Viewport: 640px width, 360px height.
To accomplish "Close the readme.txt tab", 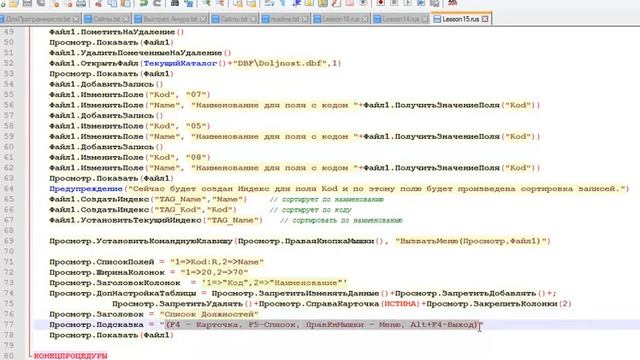I will [305, 19].
